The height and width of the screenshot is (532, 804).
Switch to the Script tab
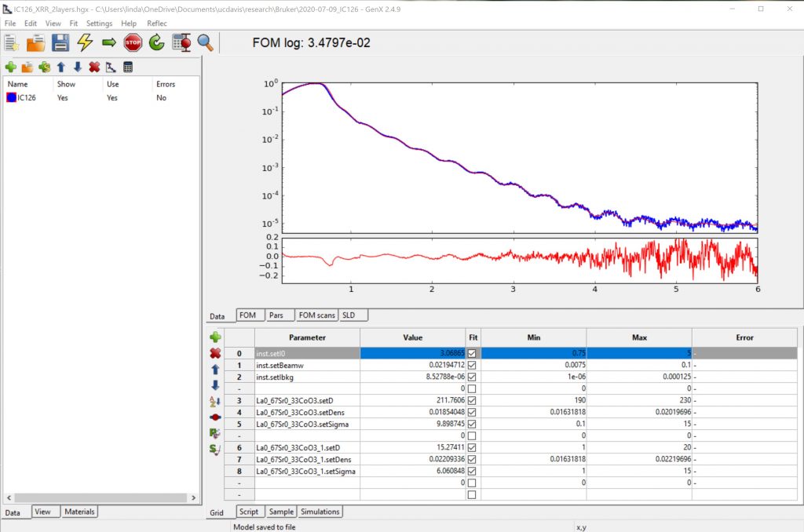point(248,512)
